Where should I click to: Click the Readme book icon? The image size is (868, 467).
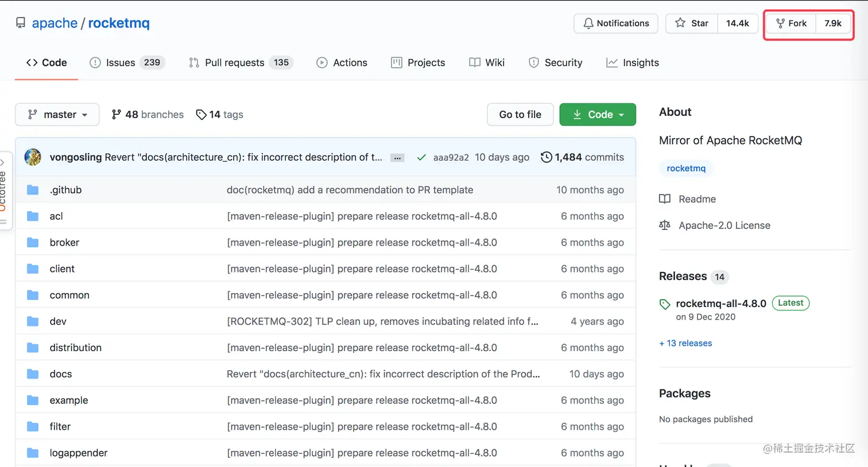point(665,199)
